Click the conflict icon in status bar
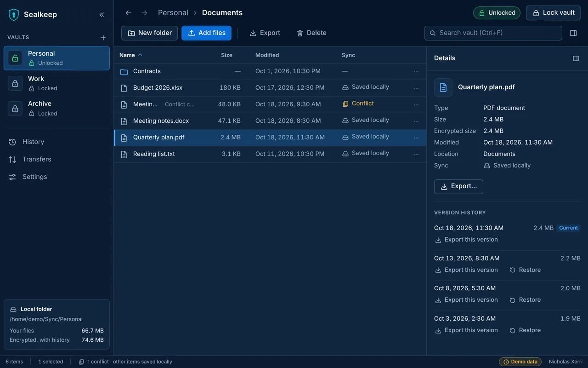The image size is (588, 368). (81, 362)
